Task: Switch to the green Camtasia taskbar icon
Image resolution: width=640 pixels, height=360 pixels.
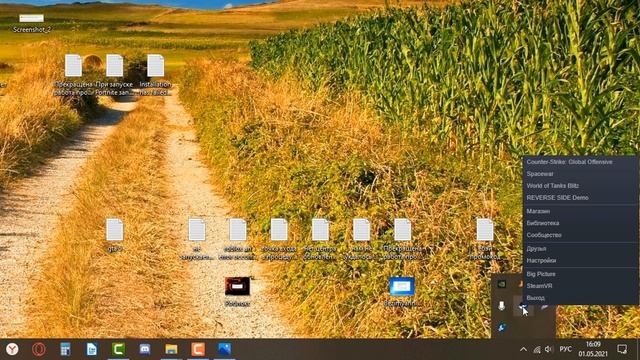Action: [x=118, y=349]
